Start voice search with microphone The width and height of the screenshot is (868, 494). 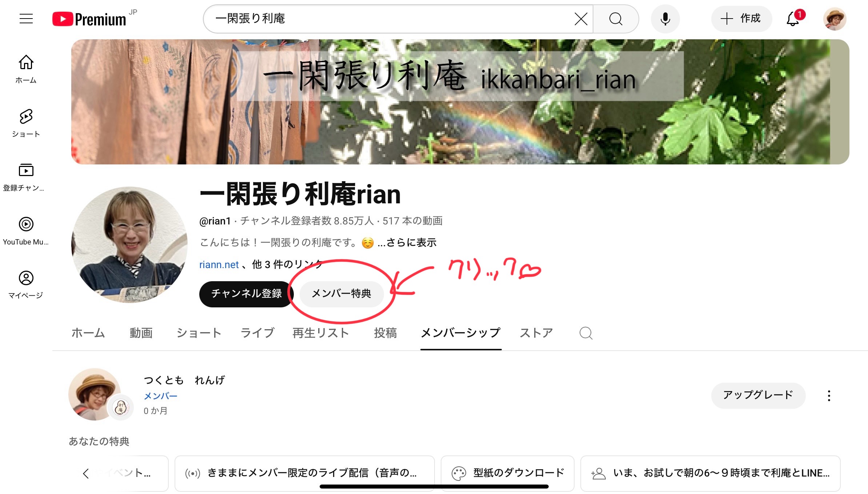(x=665, y=19)
